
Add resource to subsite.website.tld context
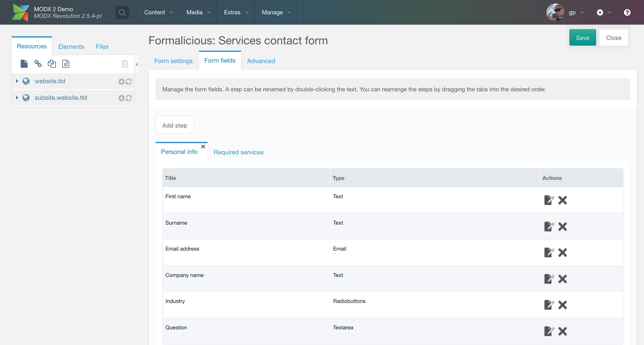coord(121,98)
